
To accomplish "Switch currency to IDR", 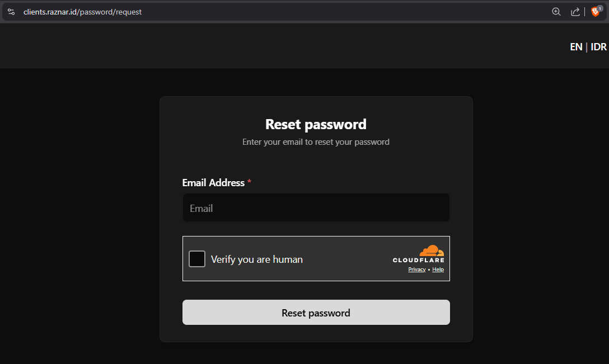I will coord(598,47).
